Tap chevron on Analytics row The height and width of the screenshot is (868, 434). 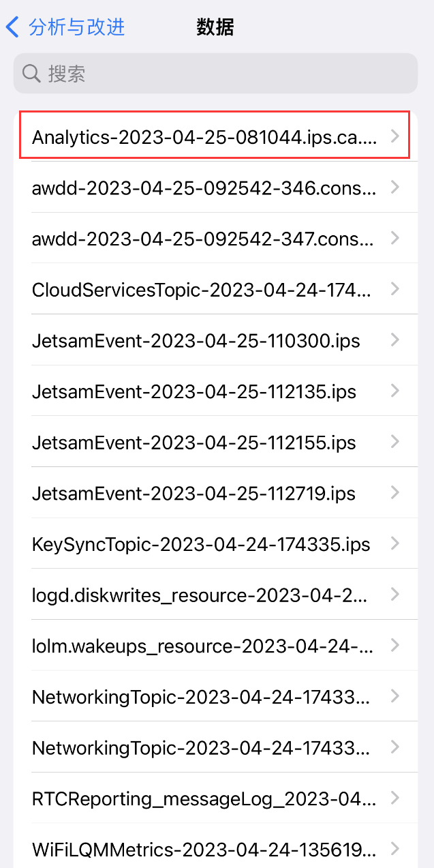click(x=394, y=137)
